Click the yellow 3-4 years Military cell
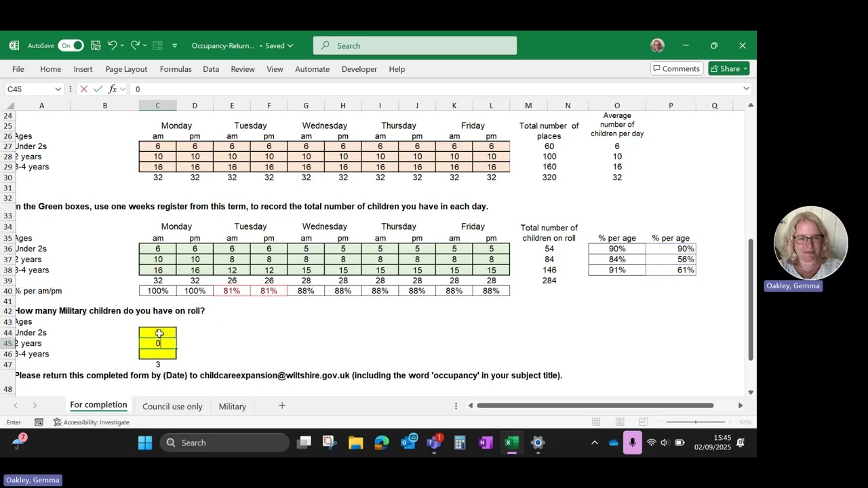Image resolution: width=868 pixels, height=488 pixels. point(157,354)
